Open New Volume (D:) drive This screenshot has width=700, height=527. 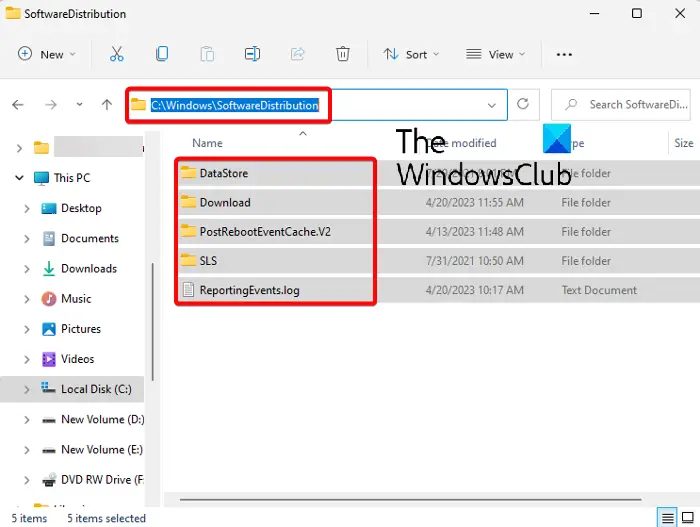(x=103, y=419)
